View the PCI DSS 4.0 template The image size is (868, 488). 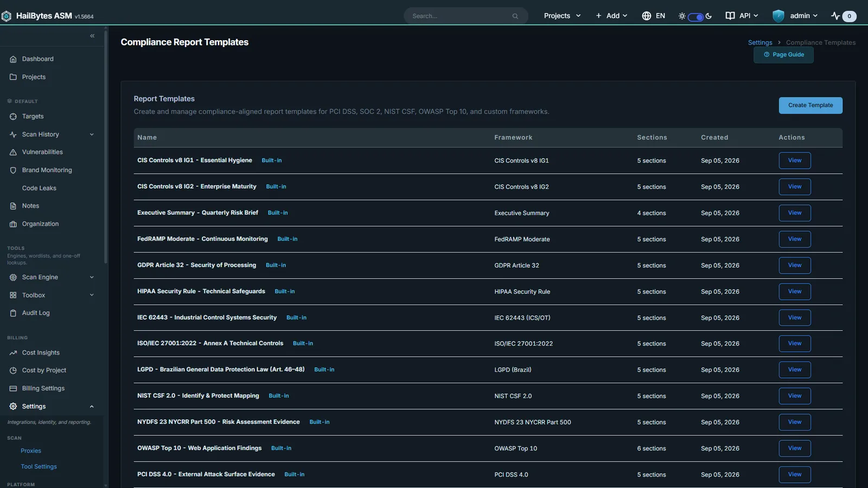[795, 474]
